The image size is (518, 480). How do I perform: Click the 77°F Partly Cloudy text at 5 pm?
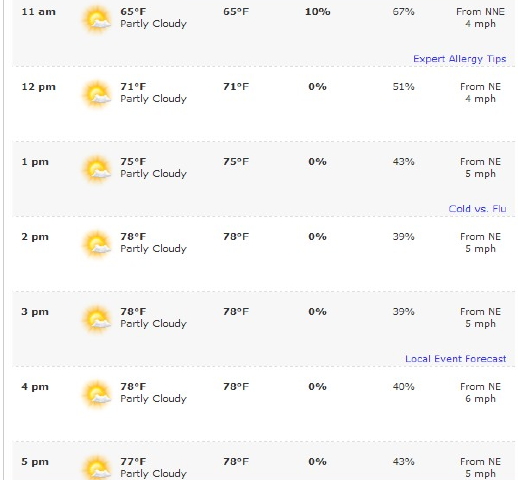[153, 468]
